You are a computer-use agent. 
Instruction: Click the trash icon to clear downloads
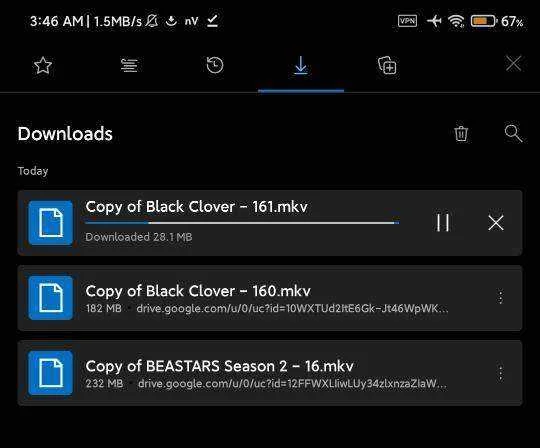pyautogui.click(x=461, y=134)
